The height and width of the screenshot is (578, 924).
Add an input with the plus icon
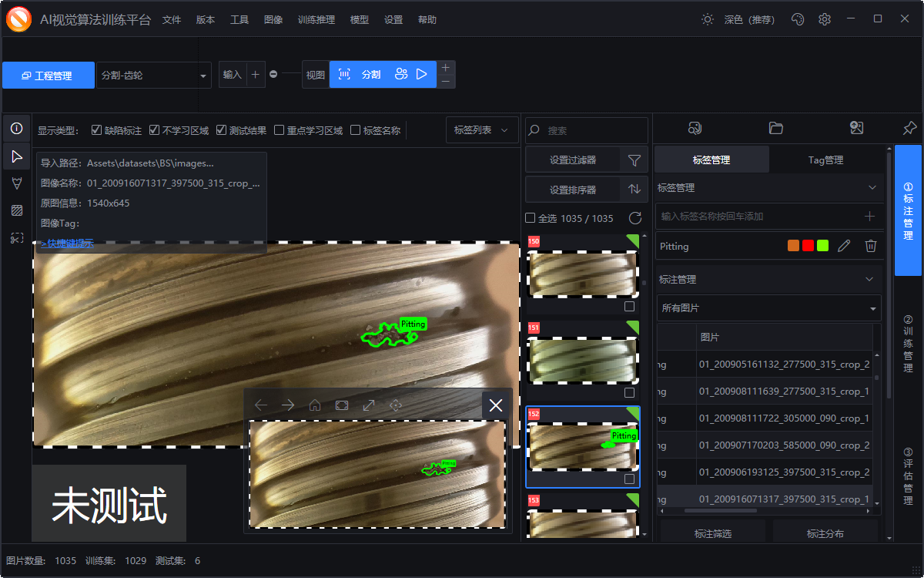point(256,75)
